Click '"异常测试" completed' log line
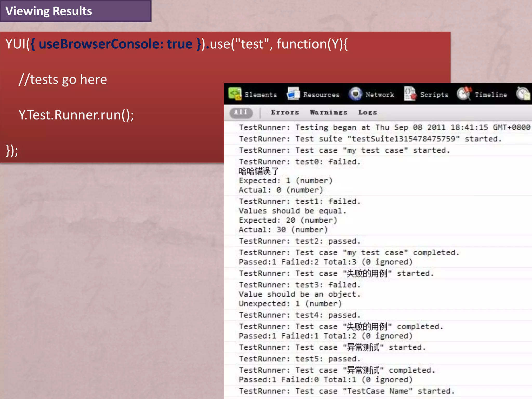Viewport: 532px width, 399px height. pos(337,370)
